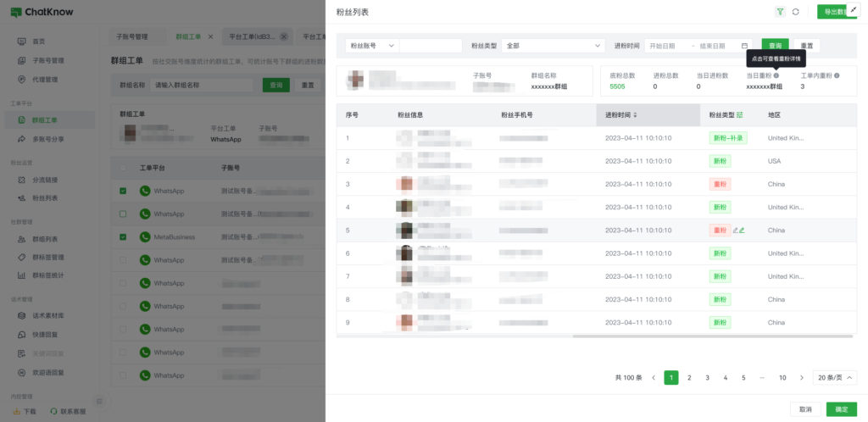Collapse the sidebar with the toggle icon

[100, 401]
